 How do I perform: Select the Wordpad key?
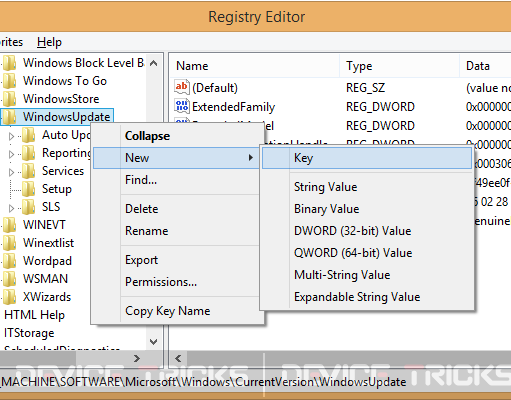click(47, 261)
